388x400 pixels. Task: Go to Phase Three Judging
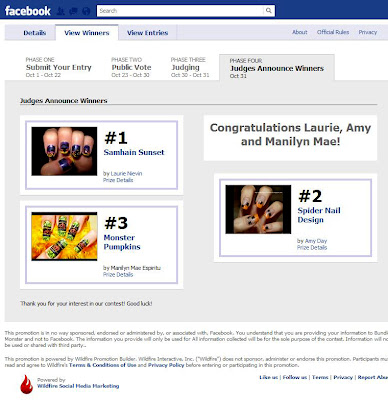tap(190, 67)
